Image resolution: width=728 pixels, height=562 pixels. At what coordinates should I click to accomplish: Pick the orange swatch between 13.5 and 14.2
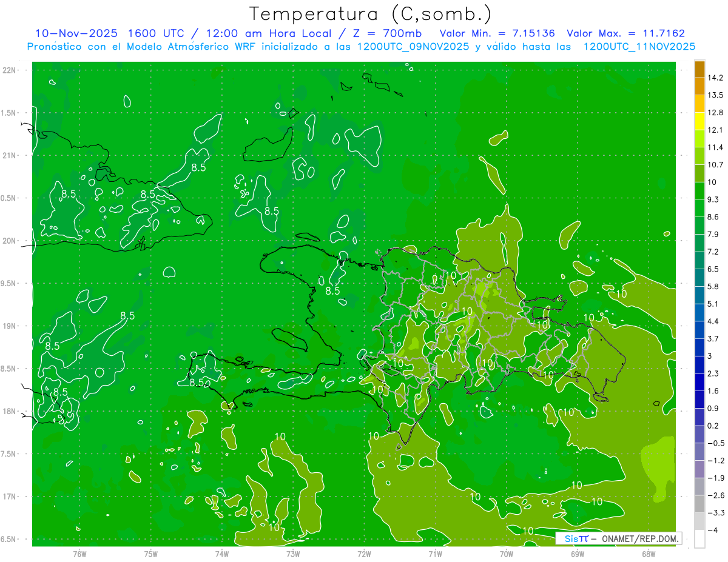pos(699,86)
